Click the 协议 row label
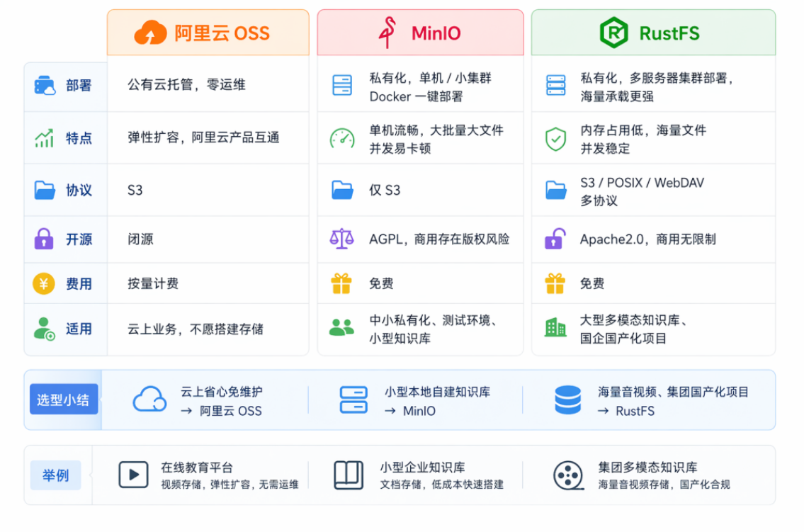Image resolution: width=804 pixels, height=532 pixels. [x=79, y=190]
